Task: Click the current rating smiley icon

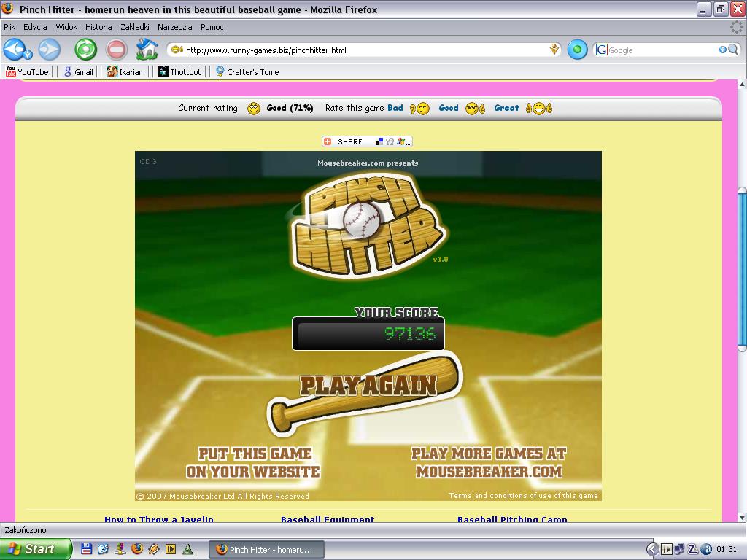Action: pos(254,109)
